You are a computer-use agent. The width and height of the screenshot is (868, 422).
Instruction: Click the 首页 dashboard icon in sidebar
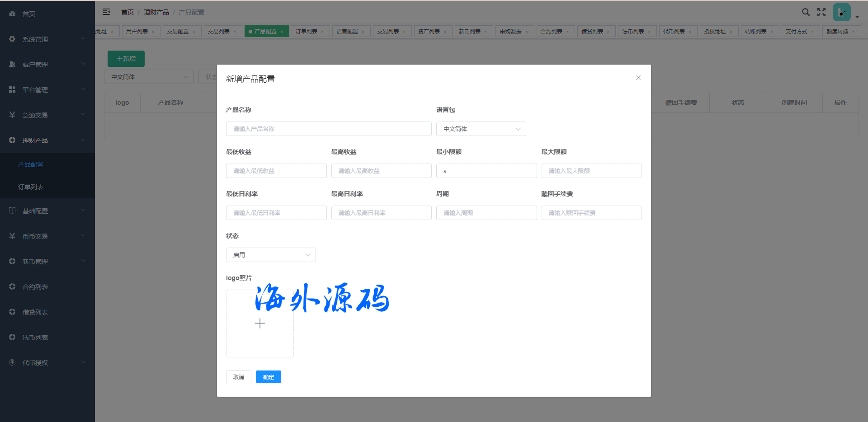tap(12, 14)
